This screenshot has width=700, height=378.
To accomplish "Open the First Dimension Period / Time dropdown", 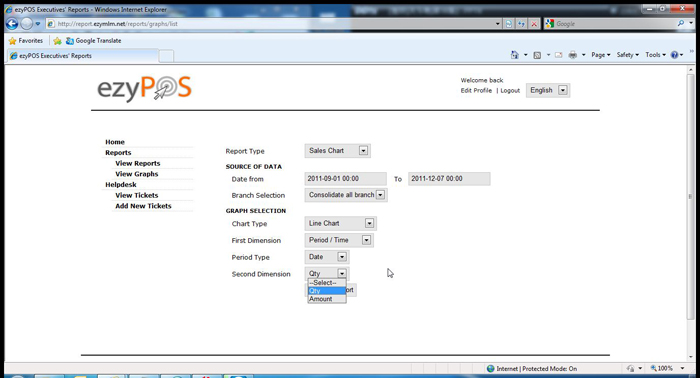I will click(339, 240).
